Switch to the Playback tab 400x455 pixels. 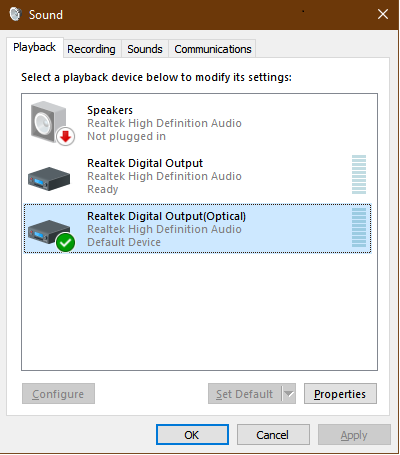coord(35,47)
